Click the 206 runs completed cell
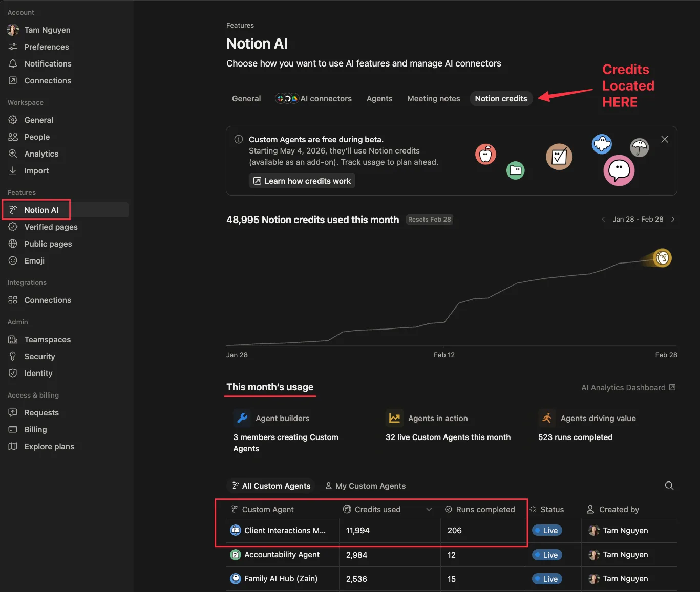This screenshot has width=700, height=592. coord(483,530)
